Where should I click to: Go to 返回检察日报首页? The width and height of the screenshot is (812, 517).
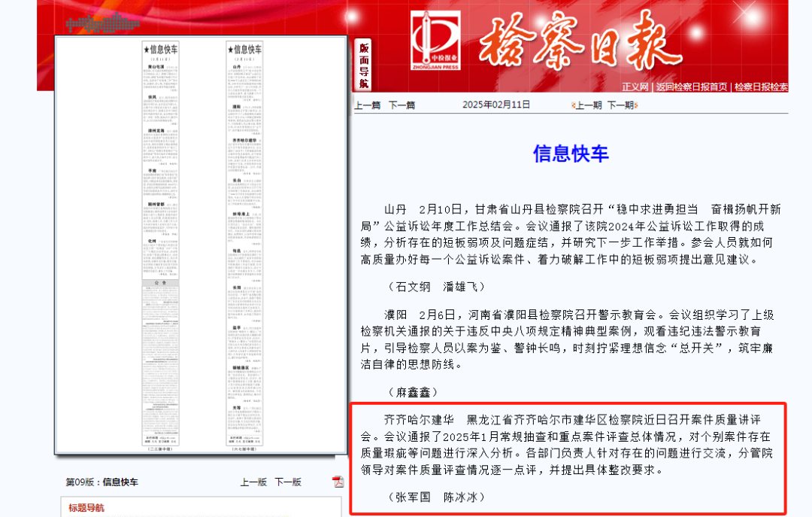point(692,87)
